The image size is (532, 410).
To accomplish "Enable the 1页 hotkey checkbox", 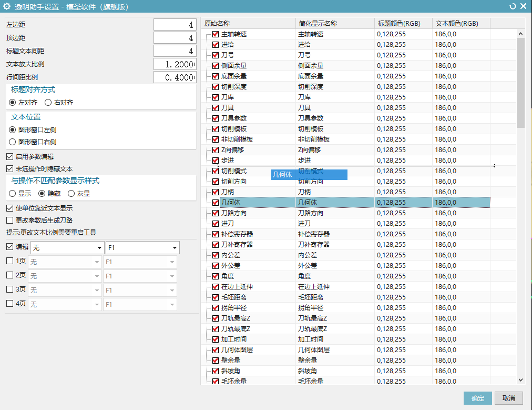I will [x=10, y=261].
